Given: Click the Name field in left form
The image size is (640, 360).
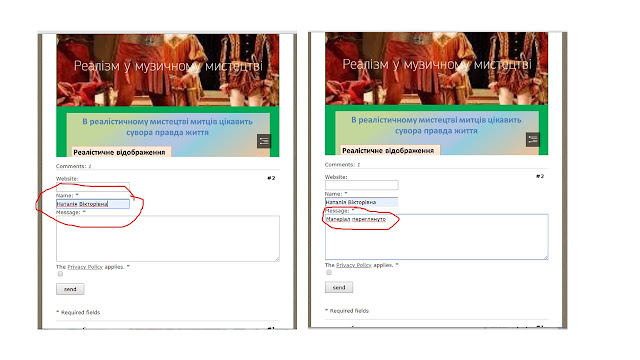Looking at the screenshot, I should point(93,204).
